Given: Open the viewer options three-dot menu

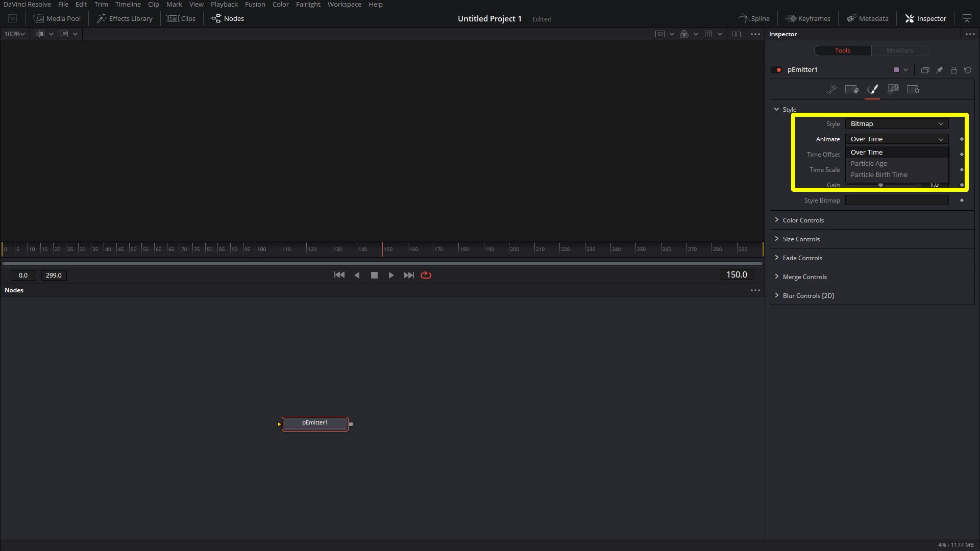Looking at the screenshot, I should [x=755, y=34].
